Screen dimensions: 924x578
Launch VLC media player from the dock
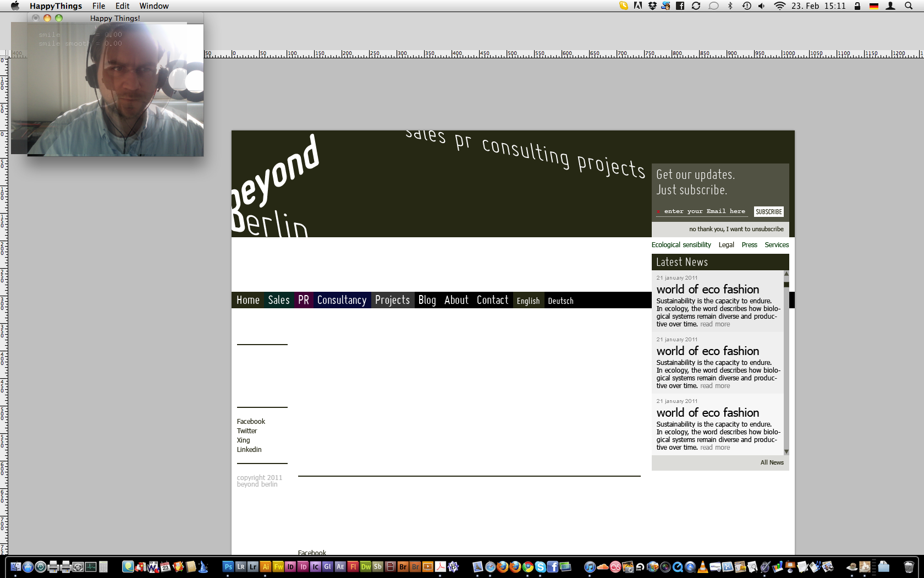[702, 566]
